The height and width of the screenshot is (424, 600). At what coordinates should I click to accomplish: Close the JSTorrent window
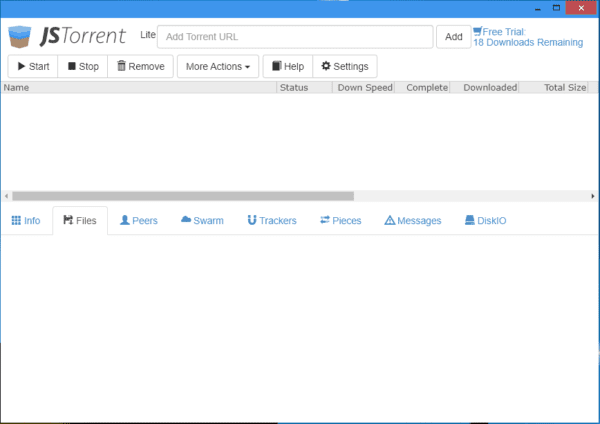click(581, 8)
